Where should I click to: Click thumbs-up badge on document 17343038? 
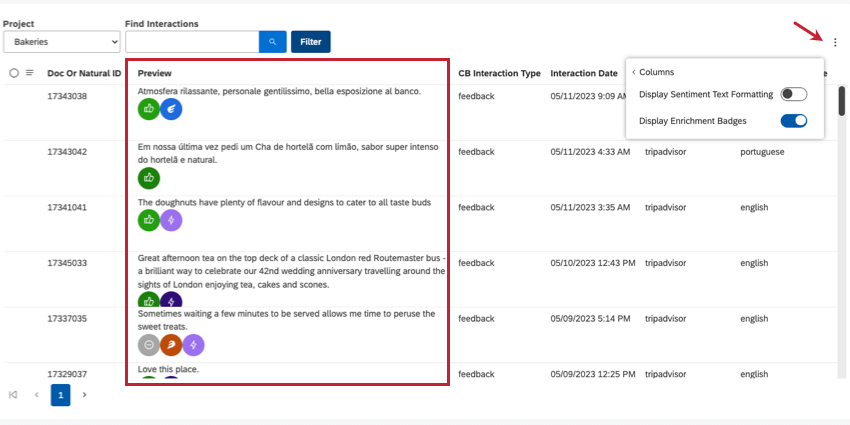pos(149,110)
